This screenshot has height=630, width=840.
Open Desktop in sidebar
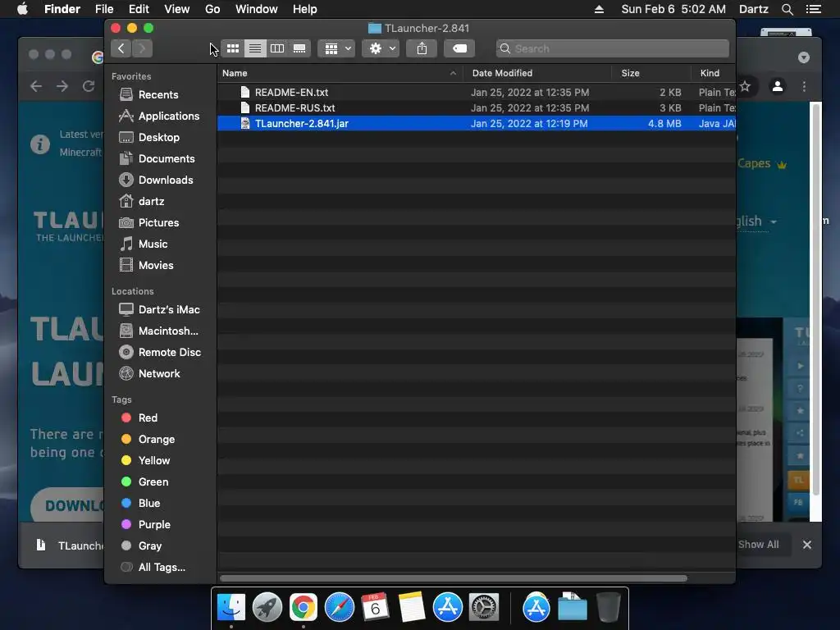point(161,138)
